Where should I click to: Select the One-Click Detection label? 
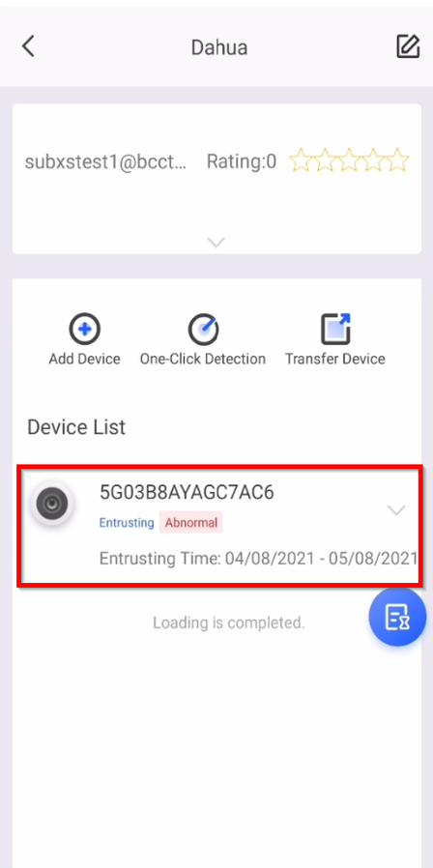pyautogui.click(x=203, y=359)
